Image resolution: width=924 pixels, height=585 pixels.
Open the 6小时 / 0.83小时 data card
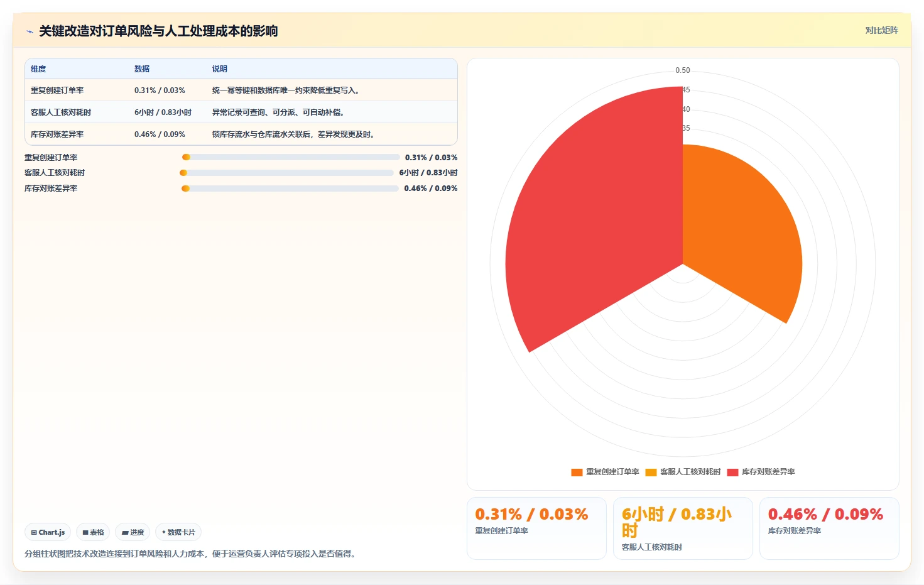click(x=683, y=528)
